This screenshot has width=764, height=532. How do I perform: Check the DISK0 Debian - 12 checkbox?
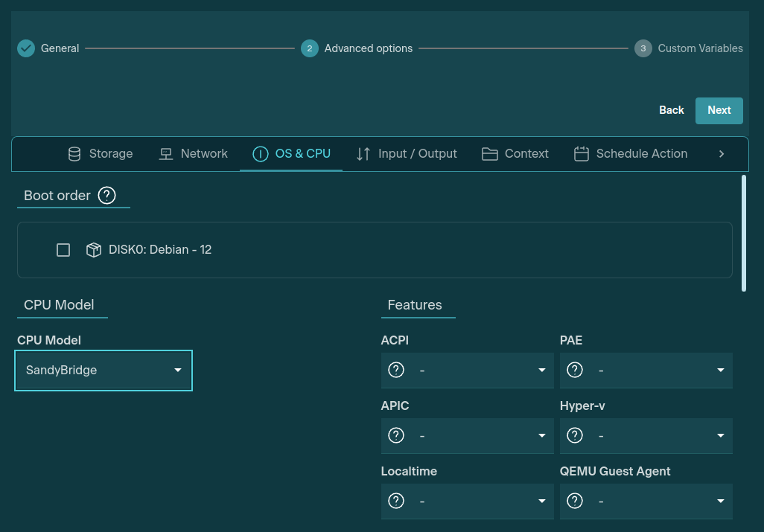point(63,250)
